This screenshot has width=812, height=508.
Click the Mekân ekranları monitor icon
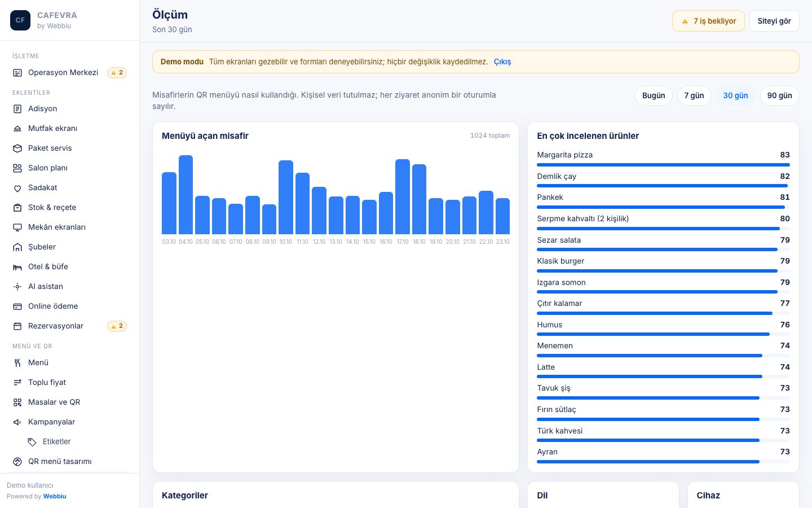pos(17,227)
